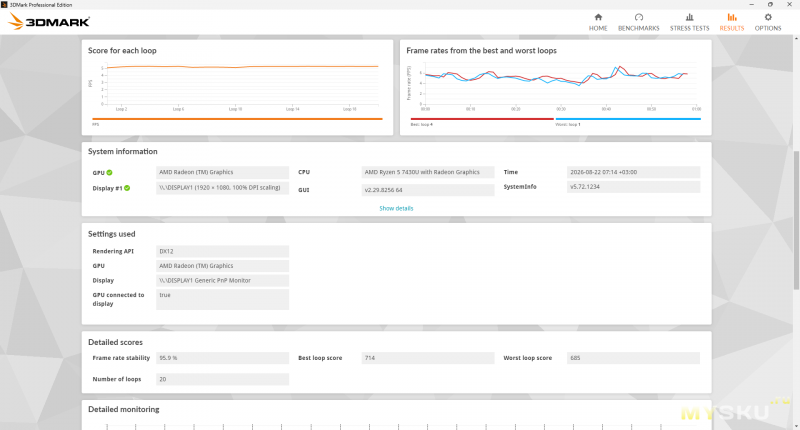Select the Results chart icon
800x430 pixels.
(732, 17)
